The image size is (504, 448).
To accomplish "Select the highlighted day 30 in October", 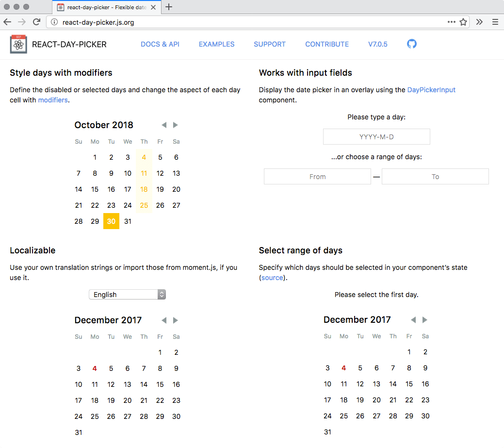I will coord(111,221).
